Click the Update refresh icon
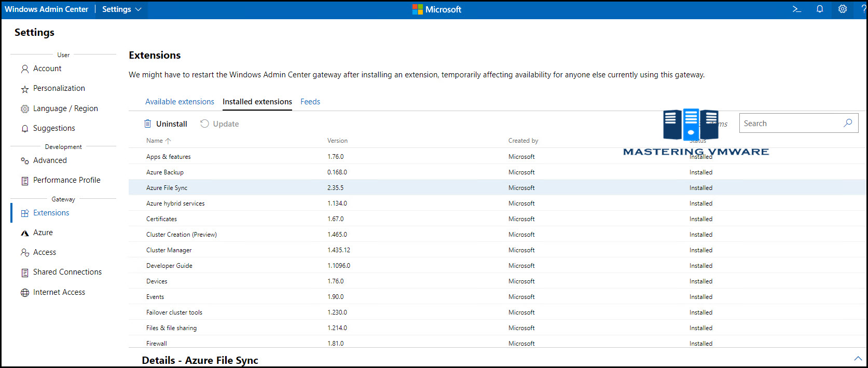The width and height of the screenshot is (868, 368). (x=204, y=124)
